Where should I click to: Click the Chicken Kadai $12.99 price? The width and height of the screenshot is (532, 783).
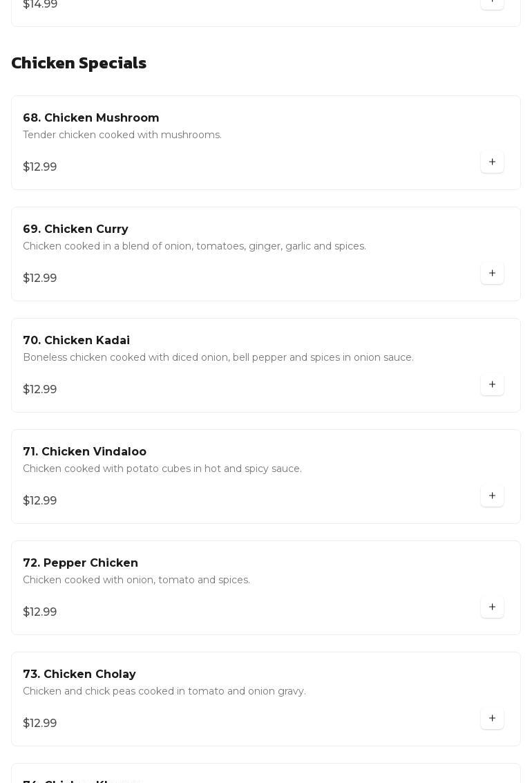(40, 390)
